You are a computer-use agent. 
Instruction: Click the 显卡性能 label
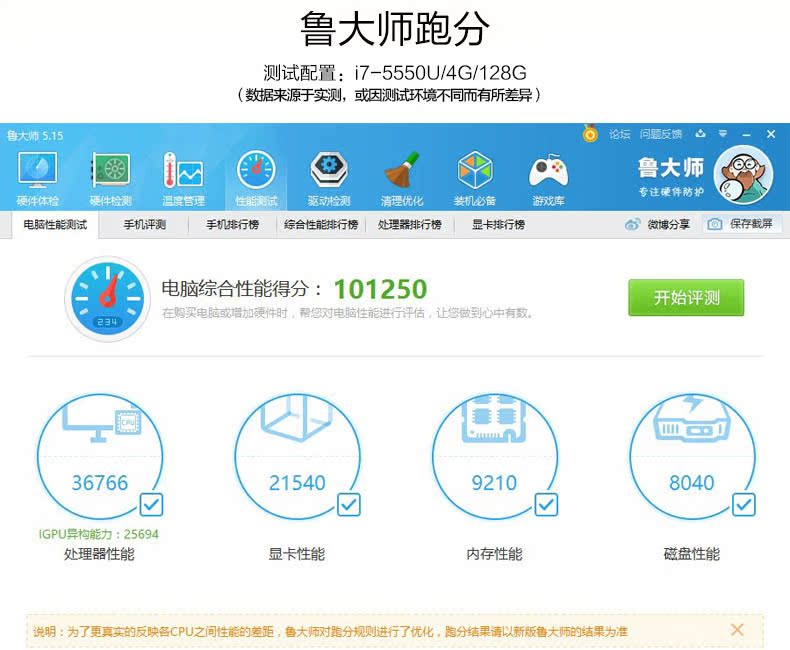pos(297,554)
